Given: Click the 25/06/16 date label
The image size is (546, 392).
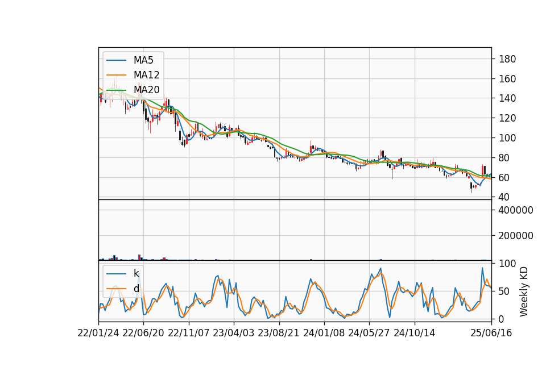Looking at the screenshot, I should (491, 333).
